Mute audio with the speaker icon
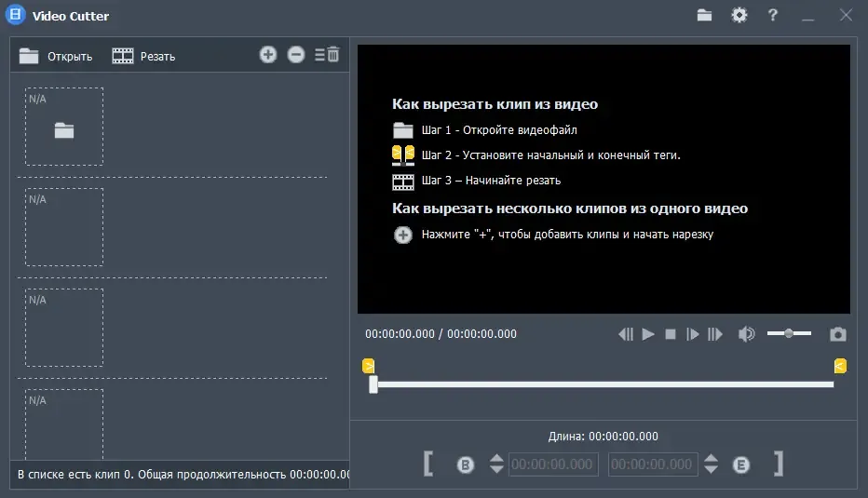 coord(746,334)
